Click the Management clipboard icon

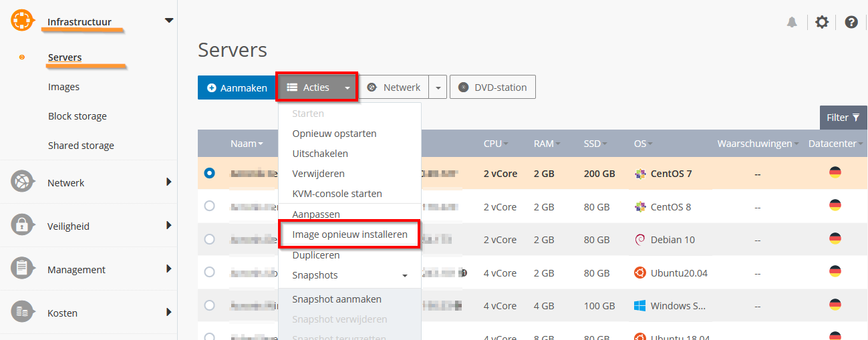[x=22, y=269]
